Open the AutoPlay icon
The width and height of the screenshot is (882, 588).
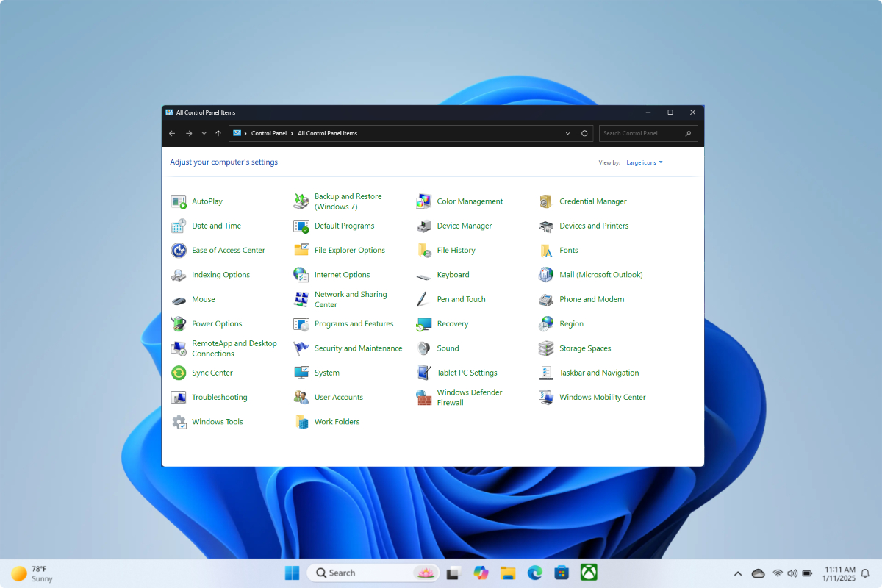pos(179,201)
